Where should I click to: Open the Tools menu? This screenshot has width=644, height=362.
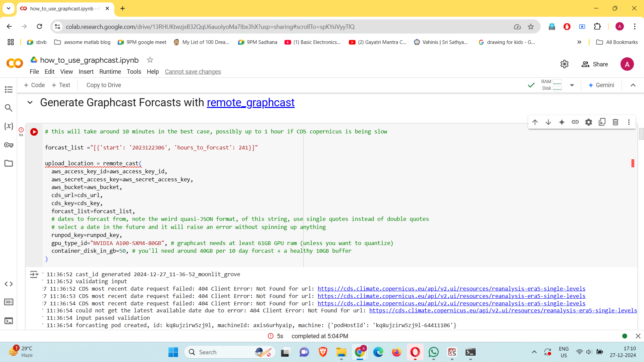[x=134, y=72]
